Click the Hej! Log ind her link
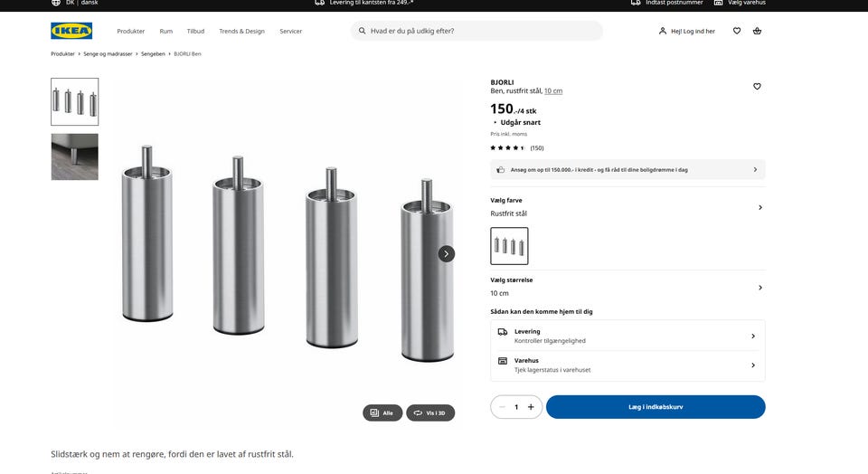868x474 pixels. click(687, 31)
